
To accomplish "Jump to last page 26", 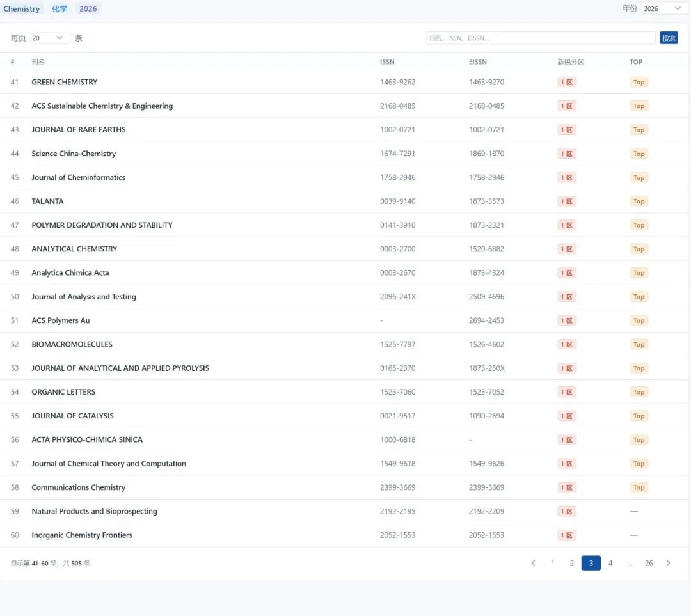I will [649, 563].
